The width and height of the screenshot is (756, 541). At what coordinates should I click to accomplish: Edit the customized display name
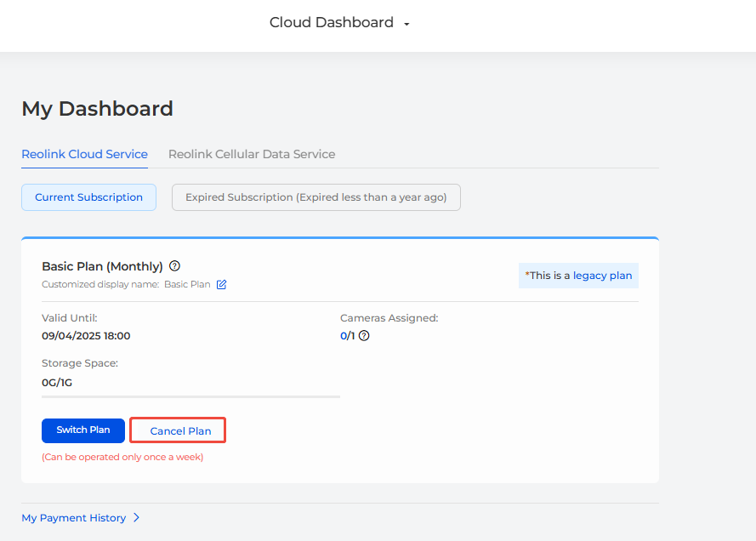coord(221,284)
